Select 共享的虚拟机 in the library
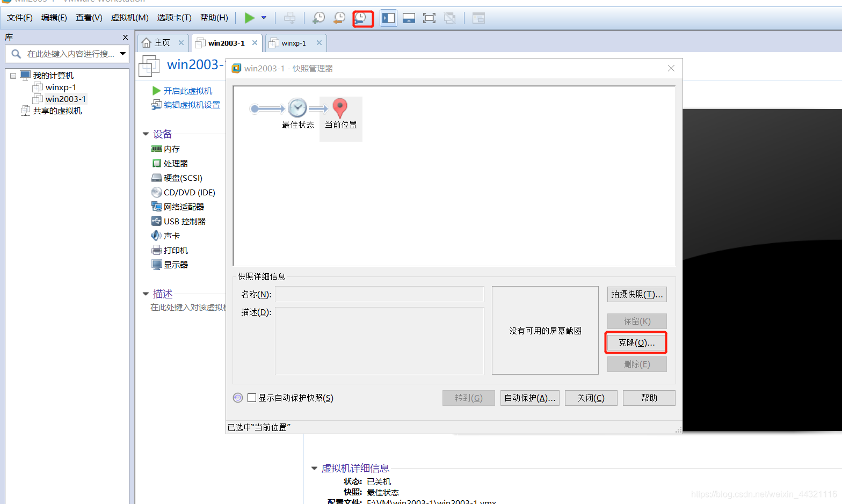Image resolution: width=842 pixels, height=504 pixels. [x=57, y=111]
